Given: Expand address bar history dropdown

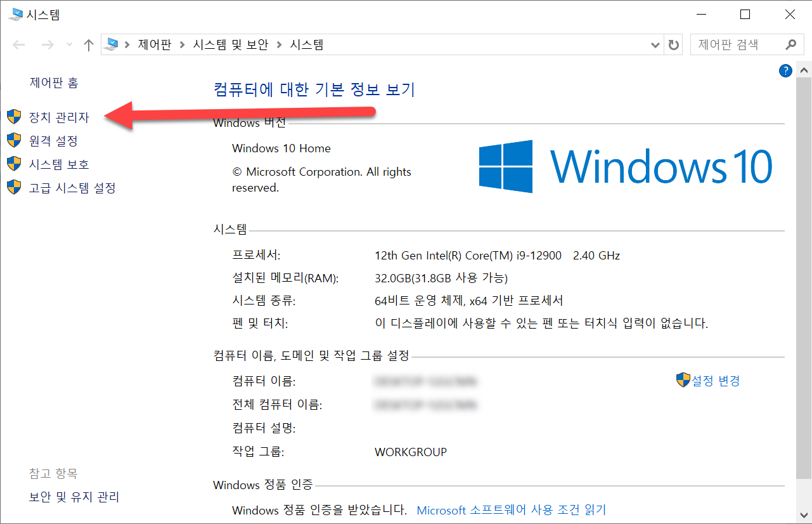Looking at the screenshot, I should coord(656,45).
